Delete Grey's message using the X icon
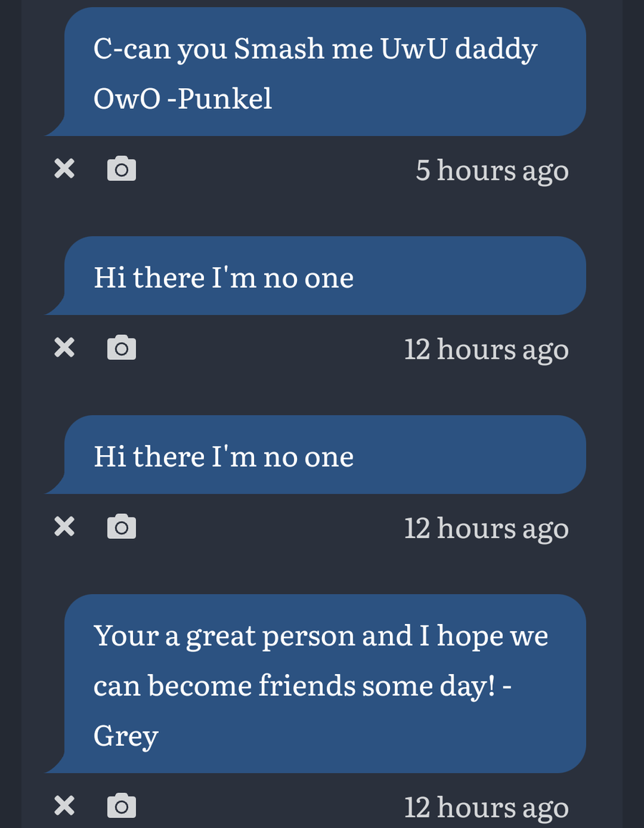 tap(64, 806)
